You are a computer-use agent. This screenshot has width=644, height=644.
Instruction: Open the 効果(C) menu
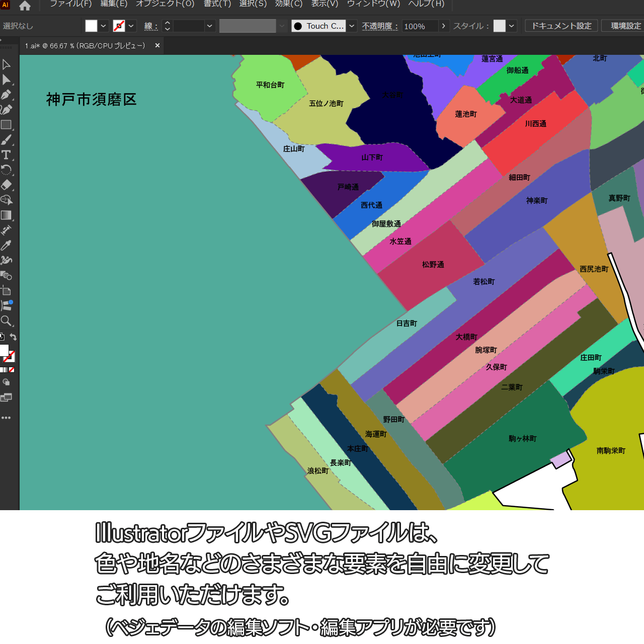tap(288, 4)
